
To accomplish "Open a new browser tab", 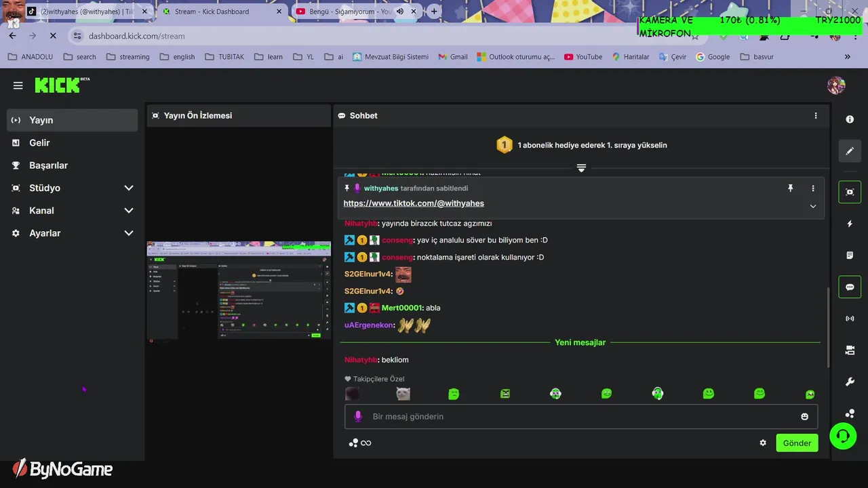I will click(434, 12).
